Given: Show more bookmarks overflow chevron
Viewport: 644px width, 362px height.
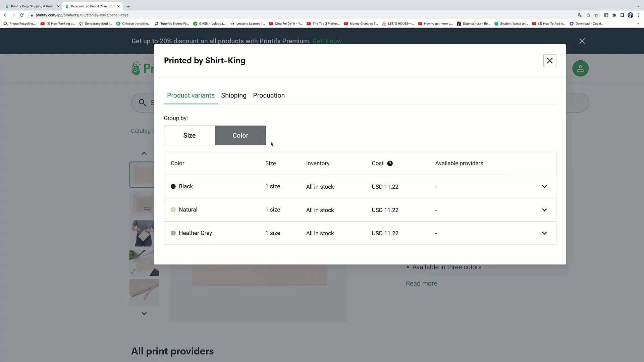Looking at the screenshot, I should click(x=638, y=24).
